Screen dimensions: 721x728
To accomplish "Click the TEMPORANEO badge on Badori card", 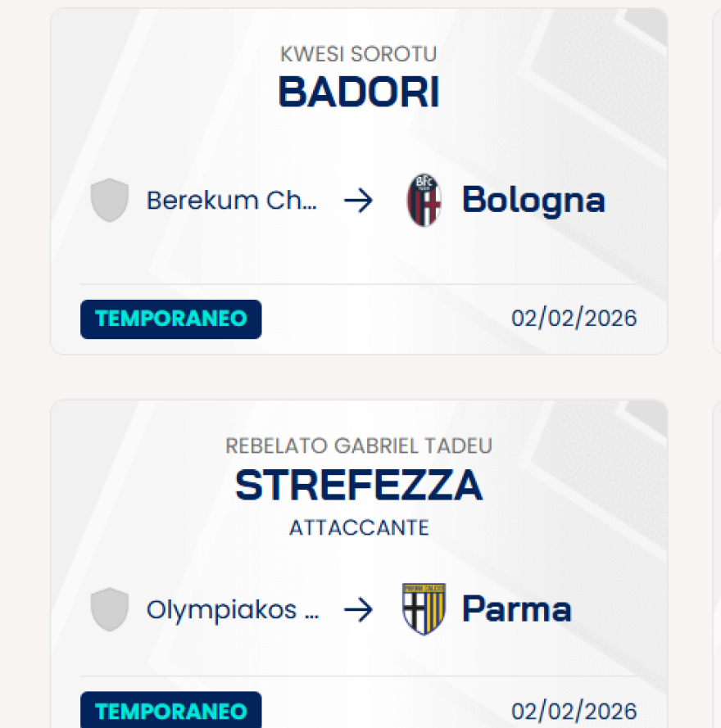I will [x=170, y=319].
